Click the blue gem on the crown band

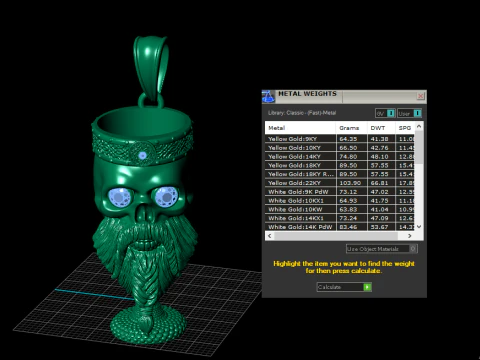[143, 155]
